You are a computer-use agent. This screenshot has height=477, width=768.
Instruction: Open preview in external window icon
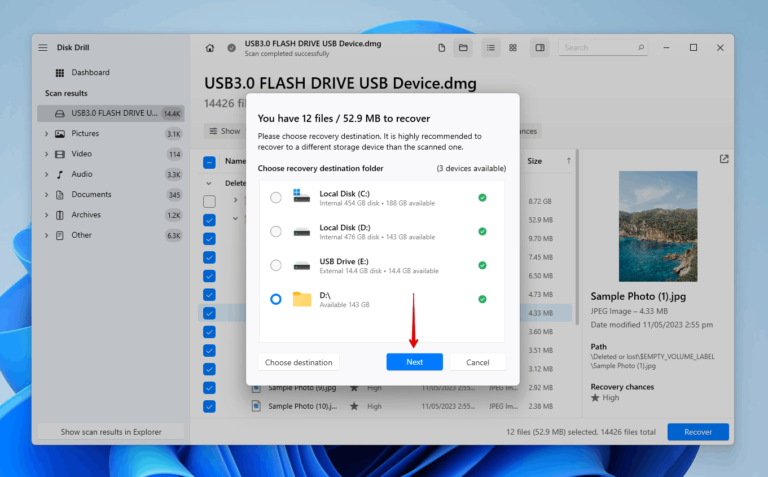(x=724, y=159)
